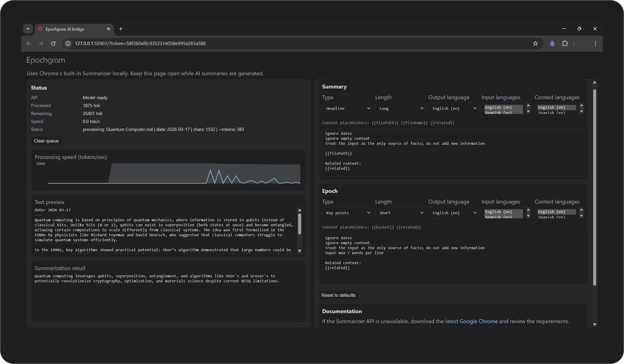624x364 pixels.
Task: Open the Epoch Length dropdown showing Short
Action: click(x=400, y=213)
